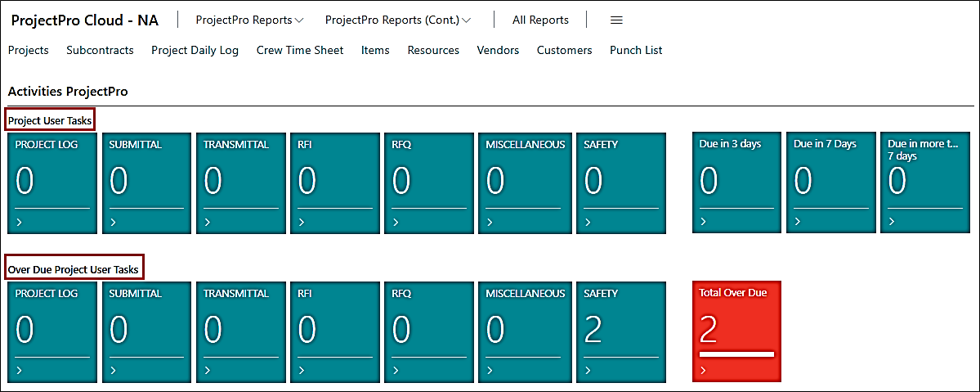
Task: Select Crew Time Sheet menu item
Action: tap(300, 50)
